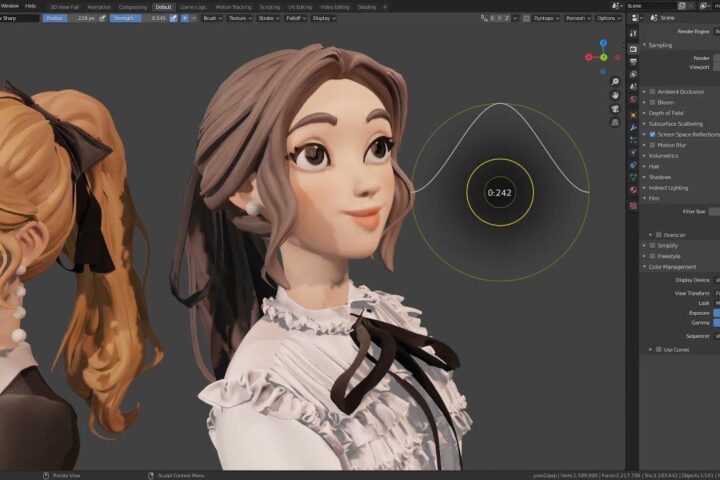This screenshot has width=720, height=480.
Task: Disable Screen Space Reflections checkbox
Action: coord(652,135)
